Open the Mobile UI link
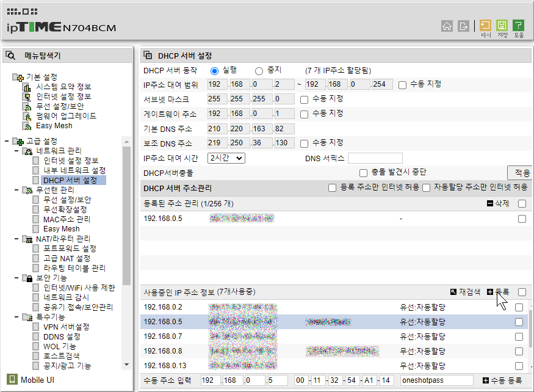This screenshot has height=392, width=534. tap(37, 380)
